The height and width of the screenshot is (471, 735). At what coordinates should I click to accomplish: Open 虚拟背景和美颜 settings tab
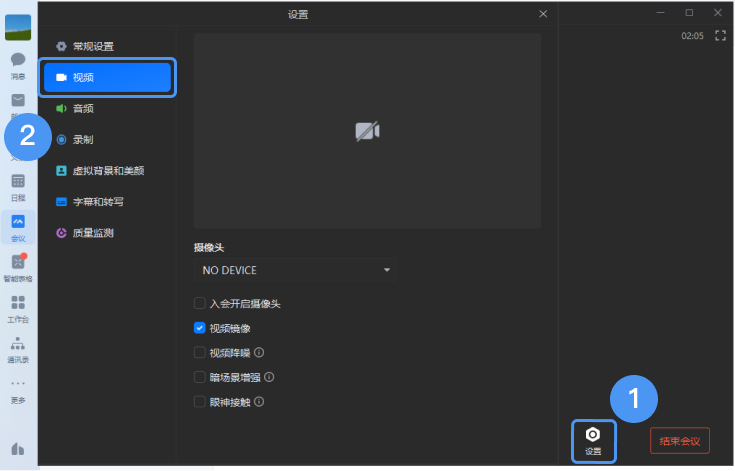tap(108, 171)
